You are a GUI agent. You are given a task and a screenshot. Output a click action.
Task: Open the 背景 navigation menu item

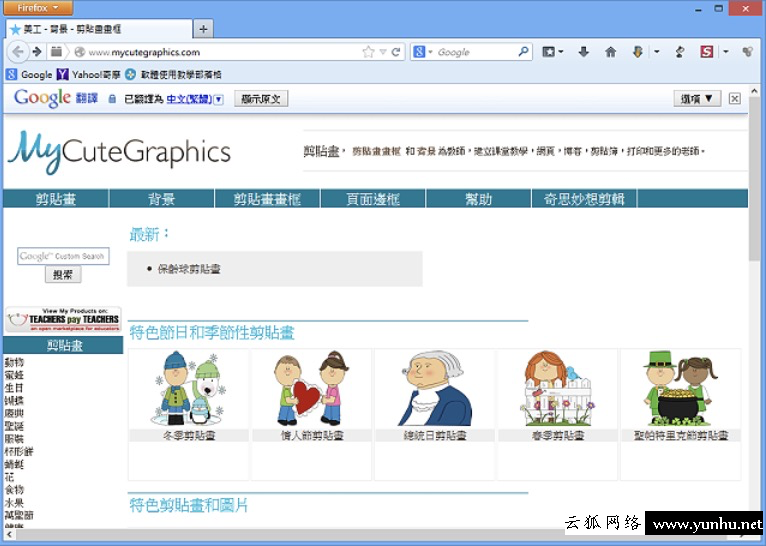(x=162, y=199)
